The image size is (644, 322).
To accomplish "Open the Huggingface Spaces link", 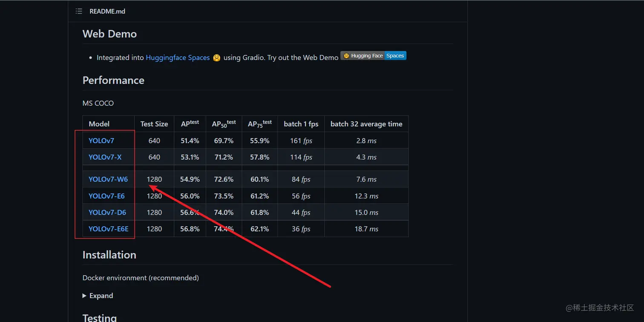I will [178, 57].
